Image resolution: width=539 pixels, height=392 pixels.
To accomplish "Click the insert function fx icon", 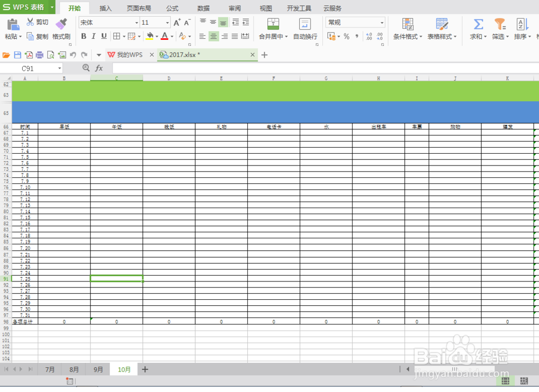I will 99,68.
